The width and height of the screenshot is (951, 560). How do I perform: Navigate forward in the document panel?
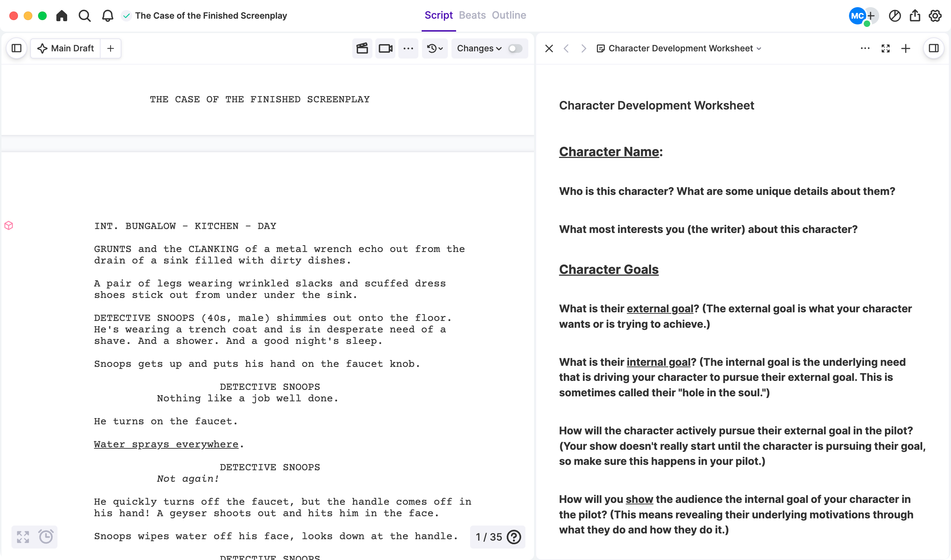(x=583, y=48)
